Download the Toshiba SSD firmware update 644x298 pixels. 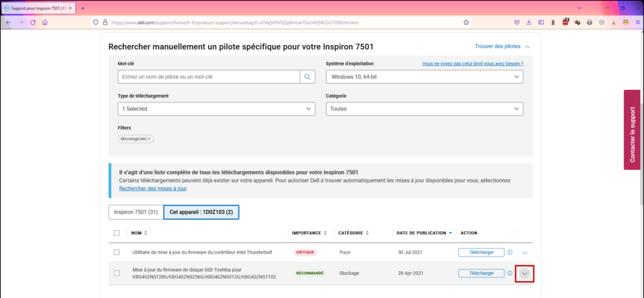click(481, 273)
